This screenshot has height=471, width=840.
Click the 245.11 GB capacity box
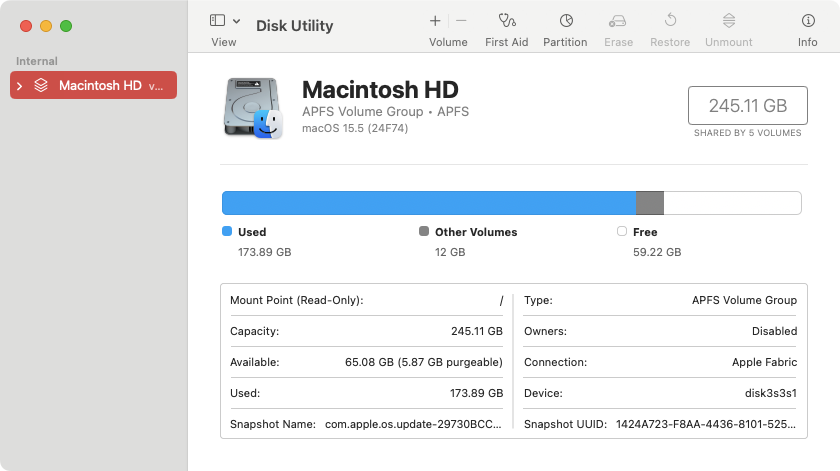[x=748, y=106]
